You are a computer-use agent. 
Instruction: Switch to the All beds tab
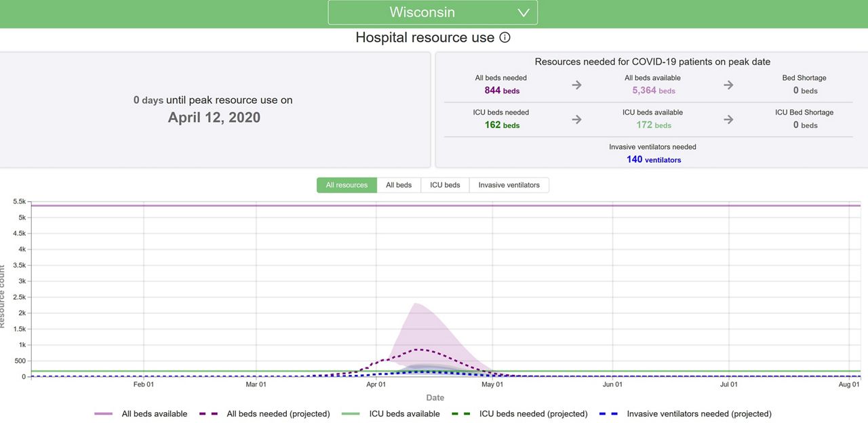click(399, 185)
